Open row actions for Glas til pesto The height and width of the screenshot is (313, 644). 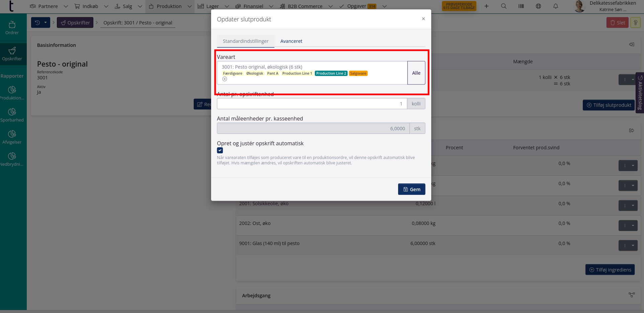coord(628,245)
